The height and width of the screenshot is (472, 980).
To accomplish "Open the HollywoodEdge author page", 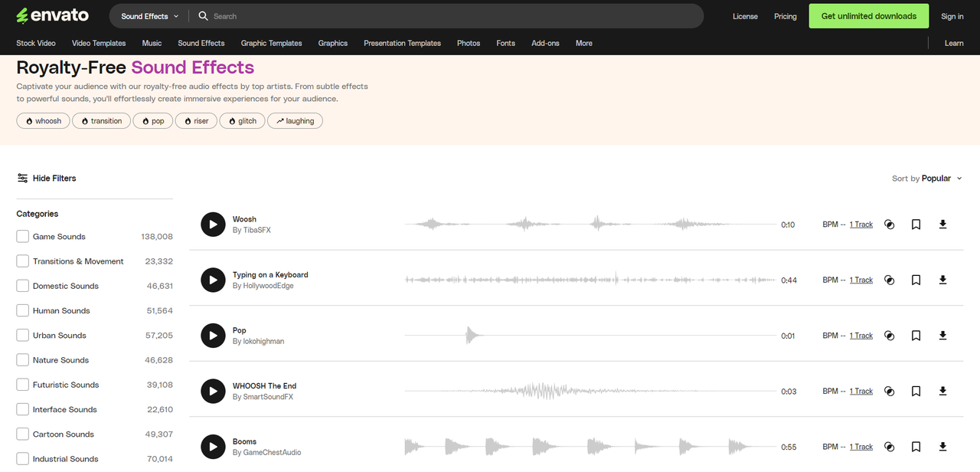I will (x=268, y=286).
